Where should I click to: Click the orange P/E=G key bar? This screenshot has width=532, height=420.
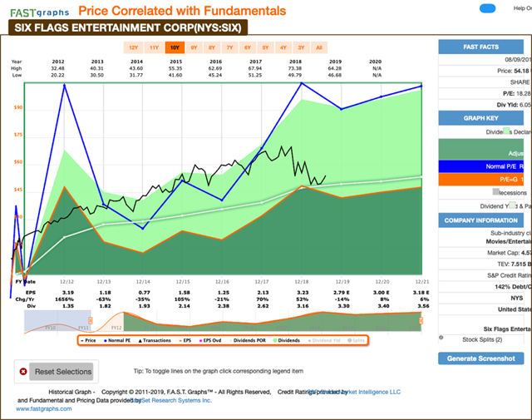point(480,180)
